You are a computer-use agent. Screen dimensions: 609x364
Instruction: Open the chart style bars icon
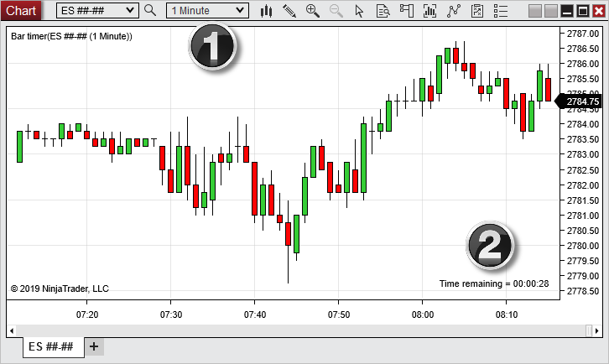coord(266,11)
